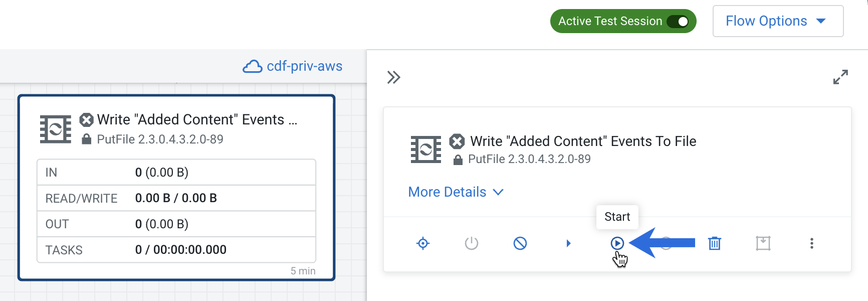Click the greyed power icon in toolbar

(472, 243)
